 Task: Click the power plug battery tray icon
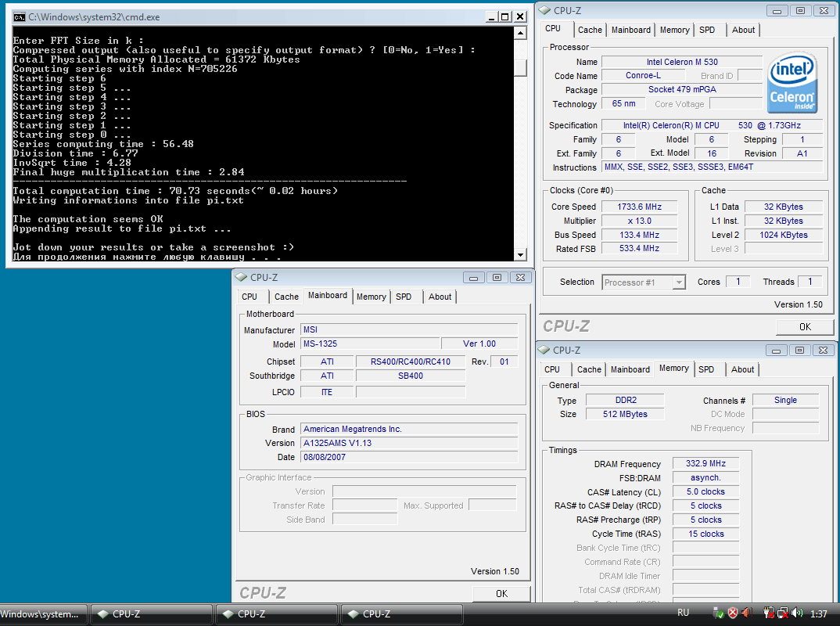point(768,613)
